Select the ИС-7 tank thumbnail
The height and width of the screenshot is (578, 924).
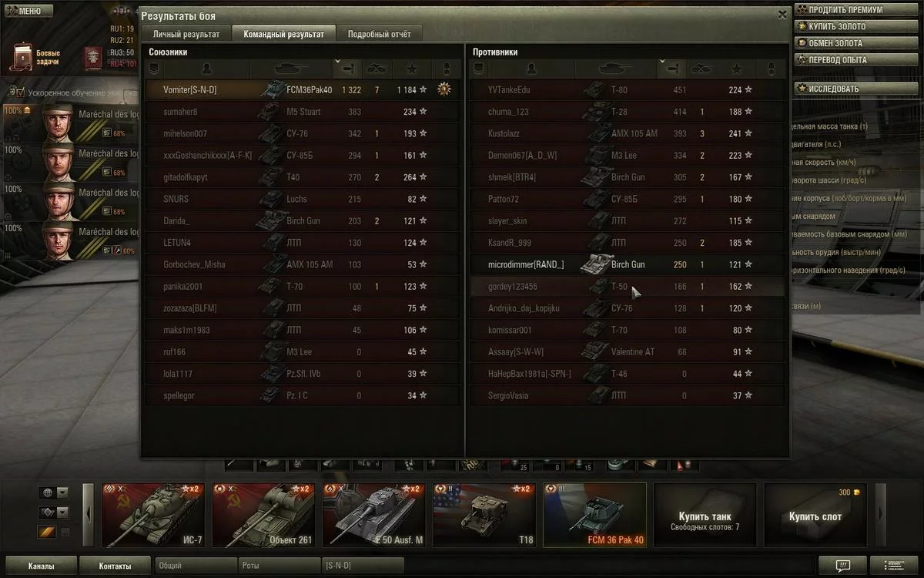pyautogui.click(x=152, y=515)
